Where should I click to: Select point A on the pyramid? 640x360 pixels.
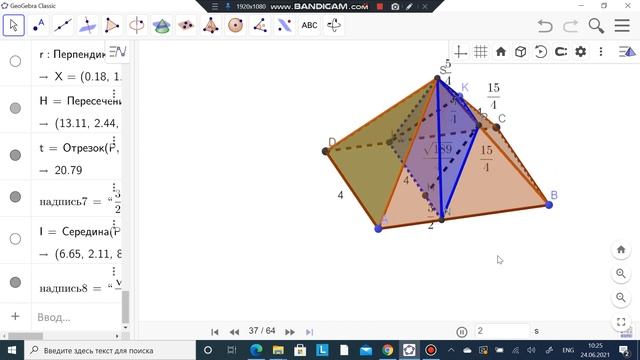coord(378,229)
